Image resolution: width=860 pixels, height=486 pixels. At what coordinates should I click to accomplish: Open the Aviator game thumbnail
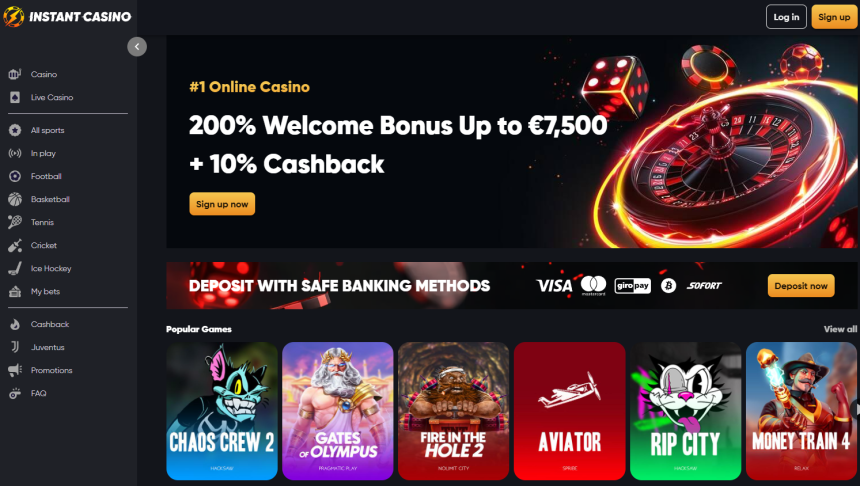pyautogui.click(x=569, y=411)
